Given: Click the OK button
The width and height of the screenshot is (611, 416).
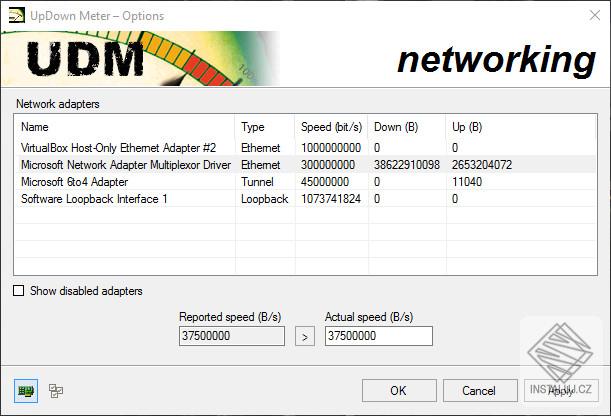Looking at the screenshot, I should tap(399, 391).
